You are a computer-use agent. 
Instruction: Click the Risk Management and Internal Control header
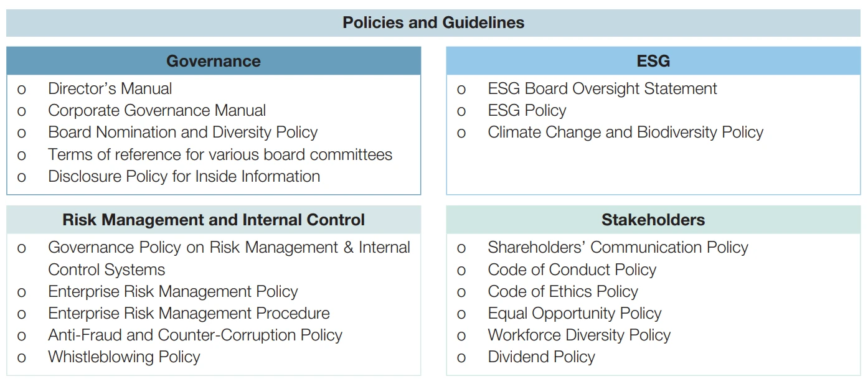[214, 220]
